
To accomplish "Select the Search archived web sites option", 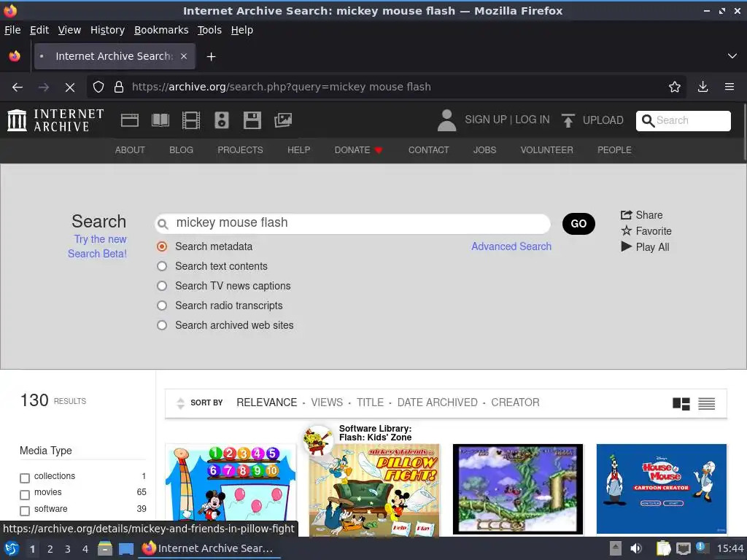I will [162, 325].
